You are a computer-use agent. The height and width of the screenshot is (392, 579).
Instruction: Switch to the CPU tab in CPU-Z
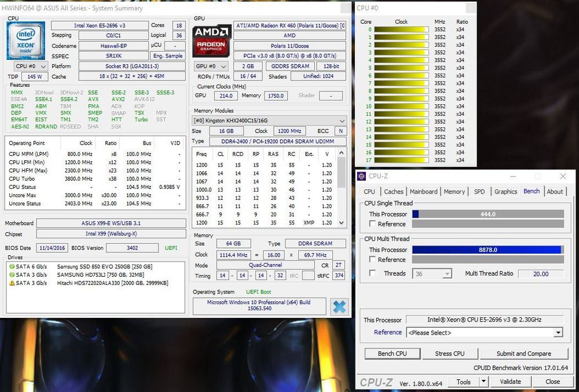pos(369,192)
